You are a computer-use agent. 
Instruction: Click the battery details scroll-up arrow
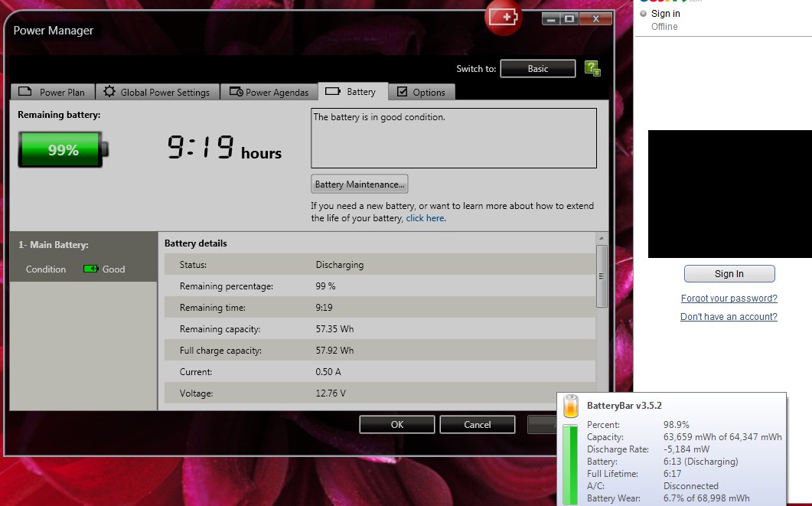pos(602,238)
